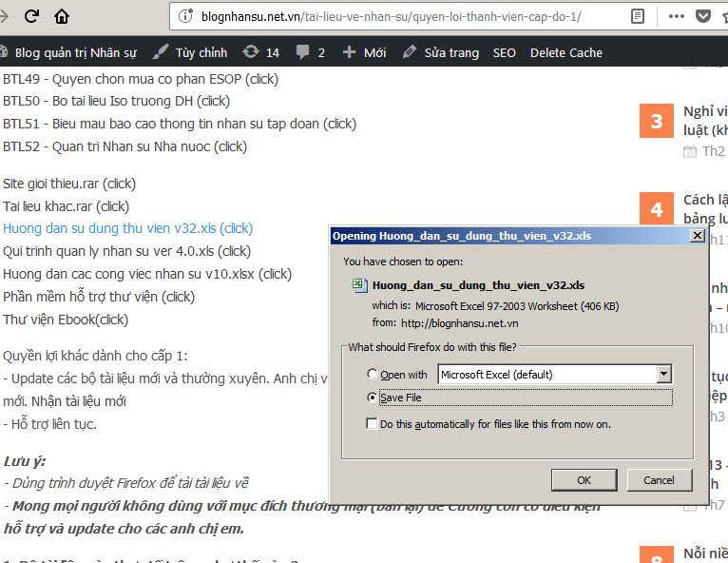The height and width of the screenshot is (563, 728).
Task: Select the Open with radio button
Action: click(x=373, y=375)
